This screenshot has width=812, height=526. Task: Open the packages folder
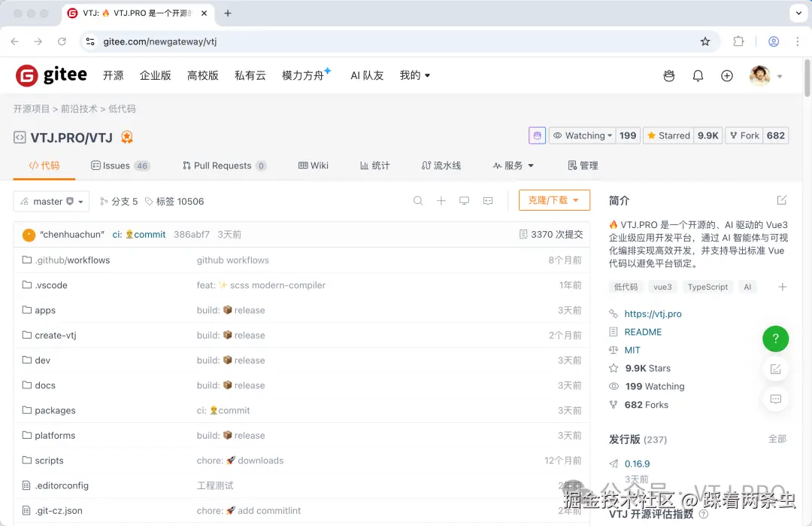55,410
